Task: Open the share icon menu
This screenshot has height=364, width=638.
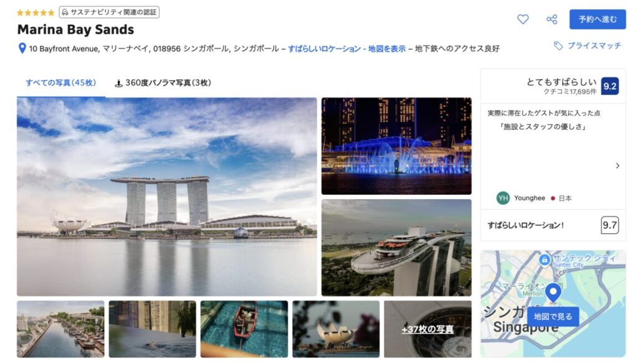Action: pos(552,19)
